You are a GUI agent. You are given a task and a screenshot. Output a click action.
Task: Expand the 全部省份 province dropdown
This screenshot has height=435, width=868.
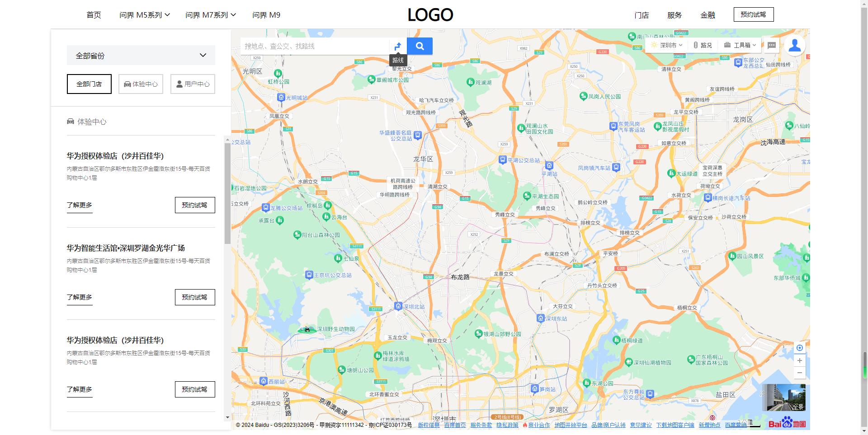tap(141, 55)
